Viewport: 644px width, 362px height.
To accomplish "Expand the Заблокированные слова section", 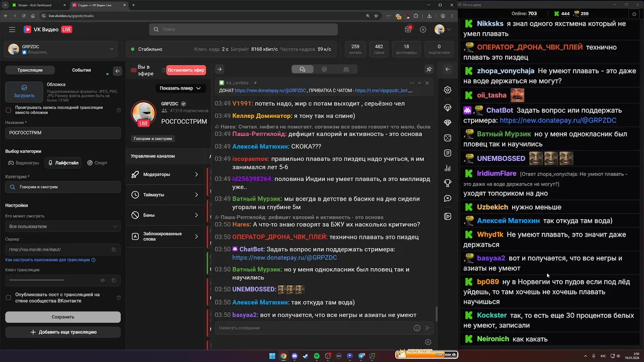I will (x=166, y=236).
